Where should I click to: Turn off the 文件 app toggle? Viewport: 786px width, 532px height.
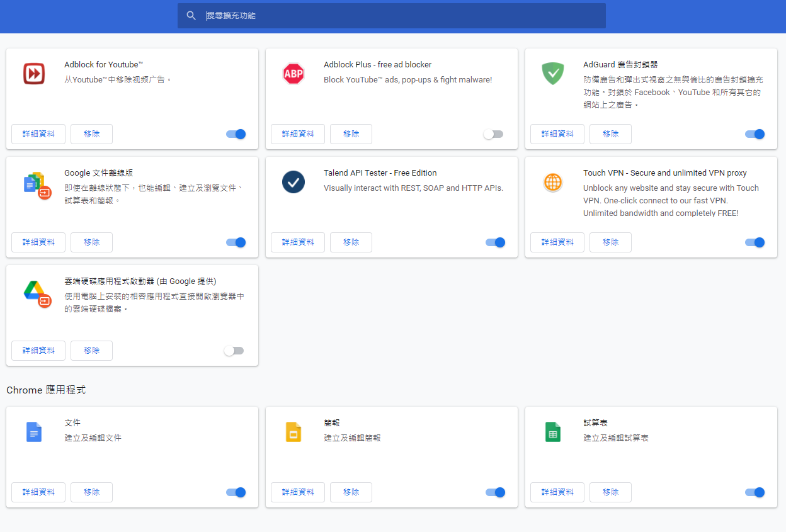tap(236, 492)
